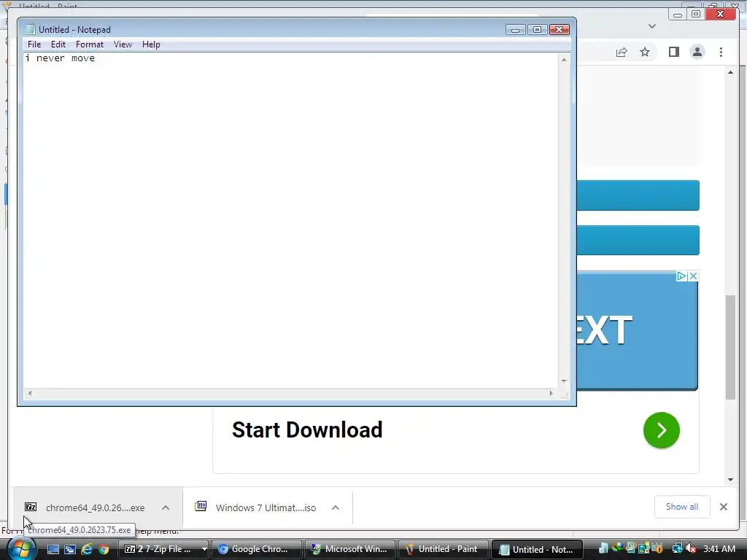Launch Chrome from quick launch icon
The height and width of the screenshot is (560, 747).
coord(104,549)
